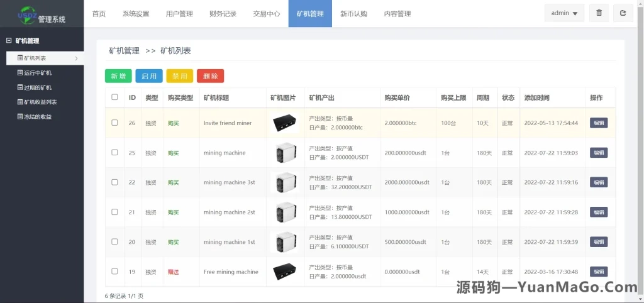Click the mining machine 3st thumbnail image
The image size is (644, 303).
tap(285, 182)
